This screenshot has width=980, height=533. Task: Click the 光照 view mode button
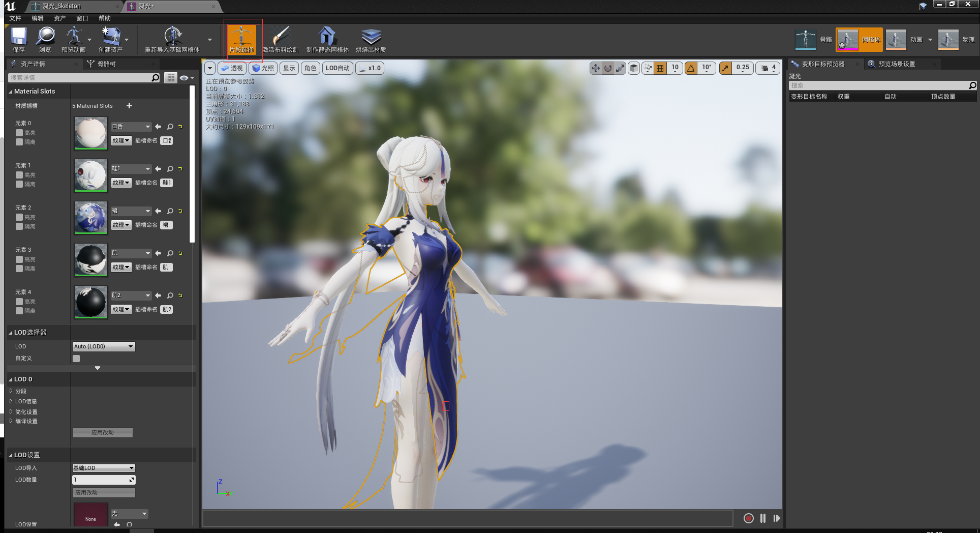(263, 68)
